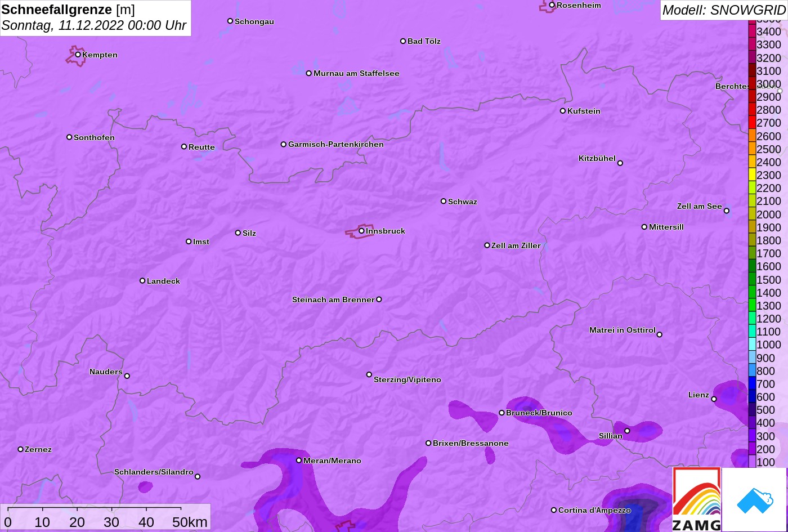788x532 pixels.
Task: Click the ZAMG logo
Action: point(697,499)
